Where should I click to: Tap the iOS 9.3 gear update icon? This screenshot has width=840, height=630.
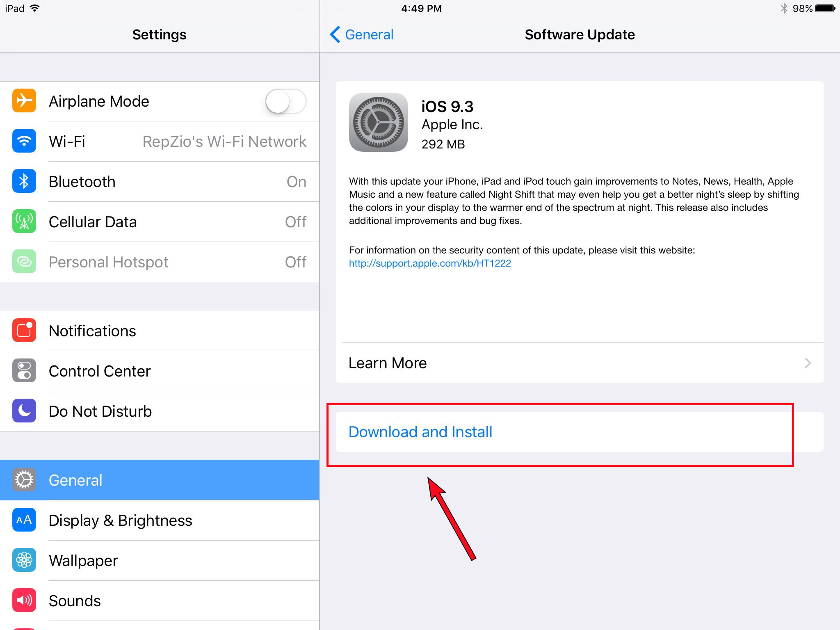coord(378,122)
